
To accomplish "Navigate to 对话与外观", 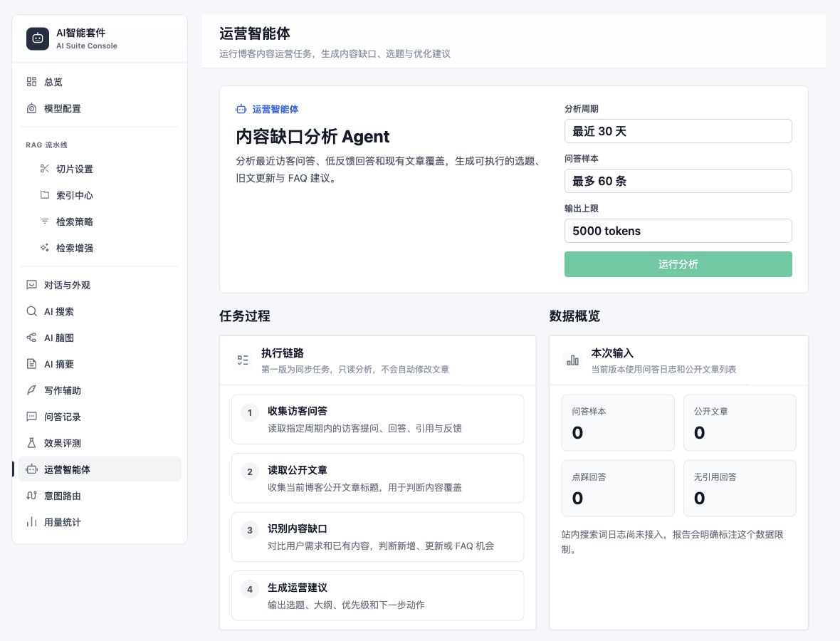I will coord(100,285).
